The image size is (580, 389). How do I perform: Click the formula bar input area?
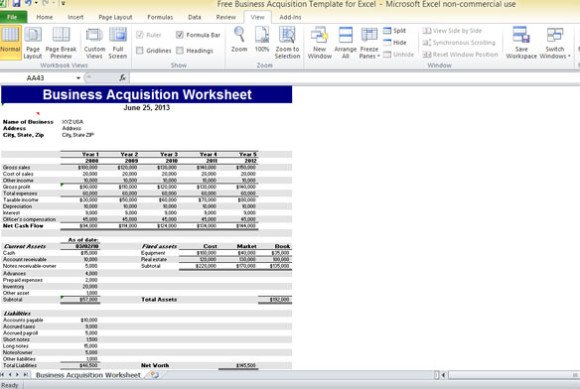point(354,78)
